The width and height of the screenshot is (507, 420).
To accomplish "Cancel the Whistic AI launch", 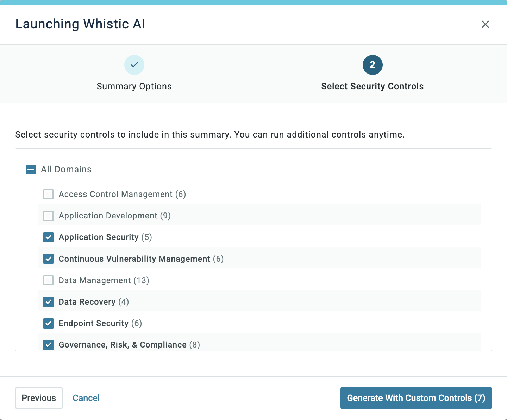I will pos(86,398).
